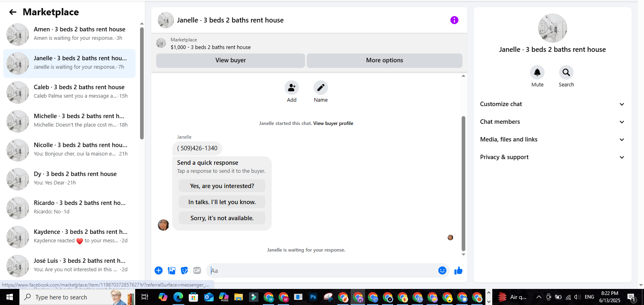The height and width of the screenshot is (305, 644).
Task: Click the message input field
Action: (x=322, y=270)
